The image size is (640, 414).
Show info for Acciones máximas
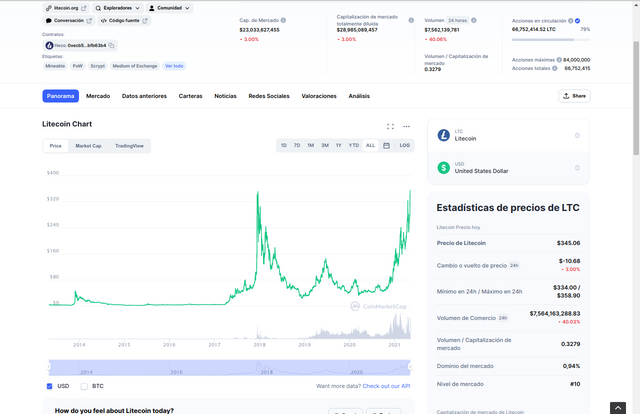pos(559,60)
